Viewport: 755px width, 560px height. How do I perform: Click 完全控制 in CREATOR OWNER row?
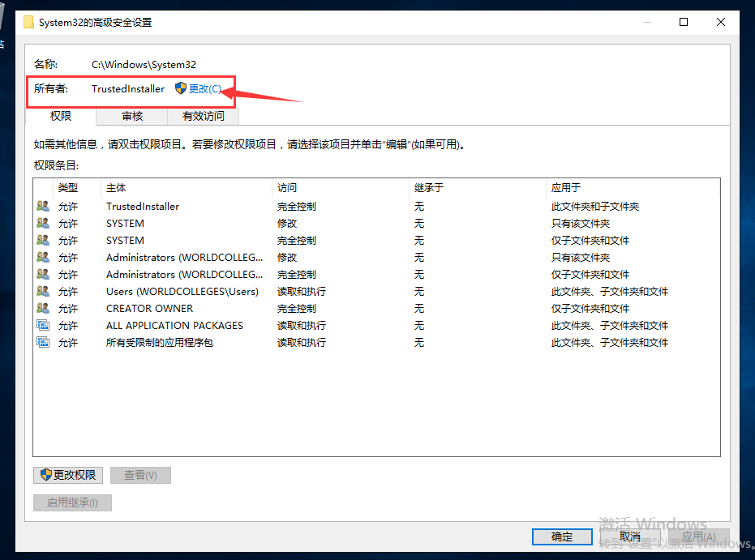(297, 309)
